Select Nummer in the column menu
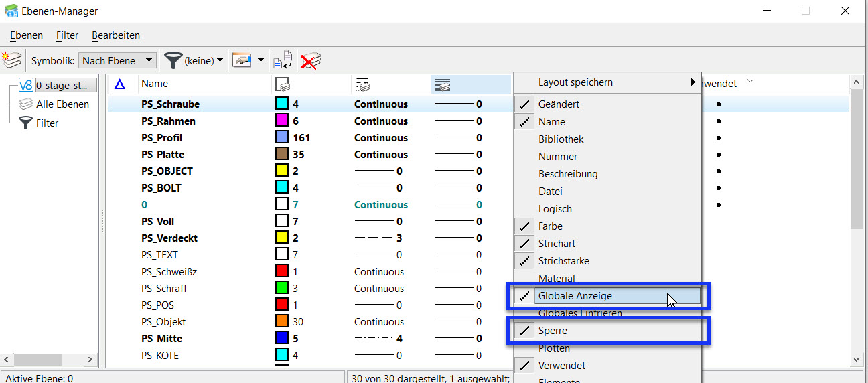The height and width of the screenshot is (383, 868). pos(608,157)
